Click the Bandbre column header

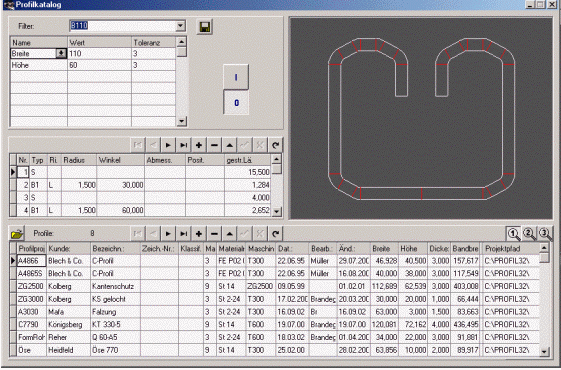[x=465, y=248]
